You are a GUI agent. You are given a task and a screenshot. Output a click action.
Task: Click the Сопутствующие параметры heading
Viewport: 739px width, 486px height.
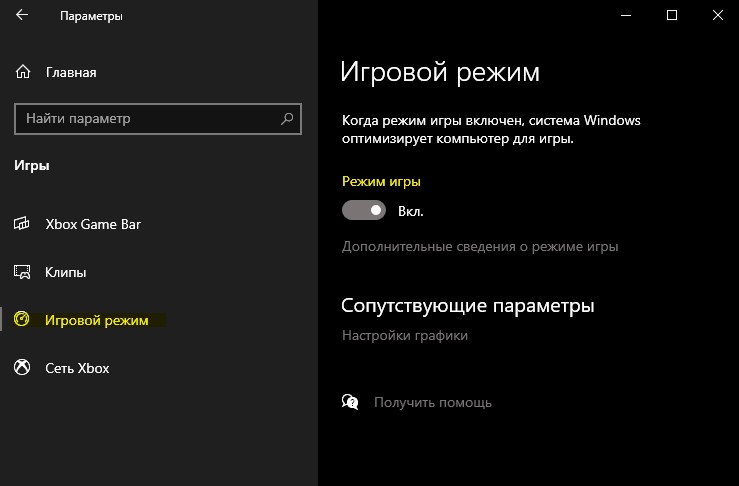coord(468,305)
